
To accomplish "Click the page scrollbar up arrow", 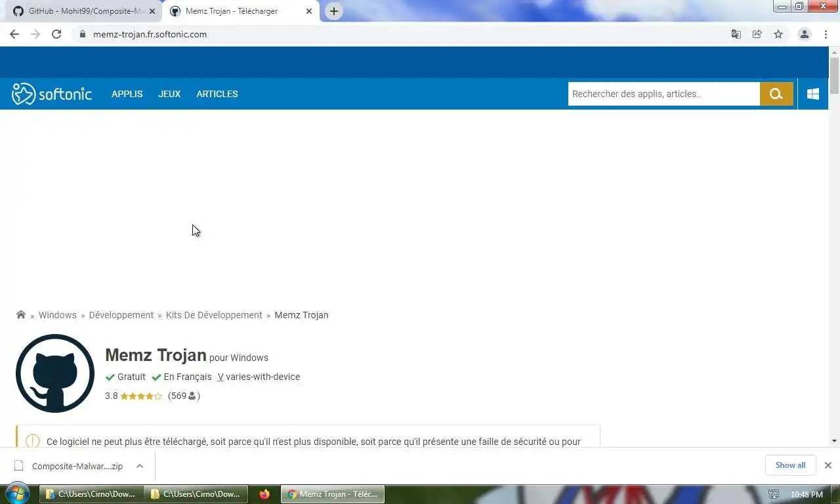I will point(834,51).
